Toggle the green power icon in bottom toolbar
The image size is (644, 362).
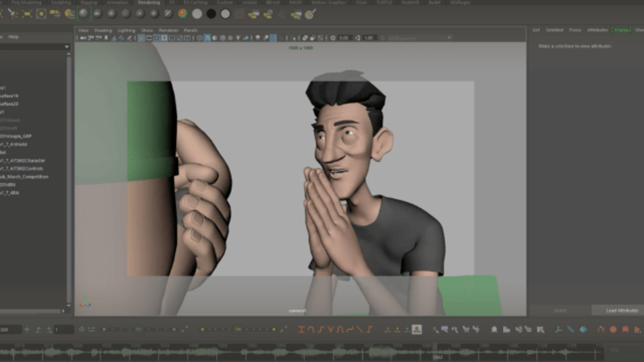[81, 329]
